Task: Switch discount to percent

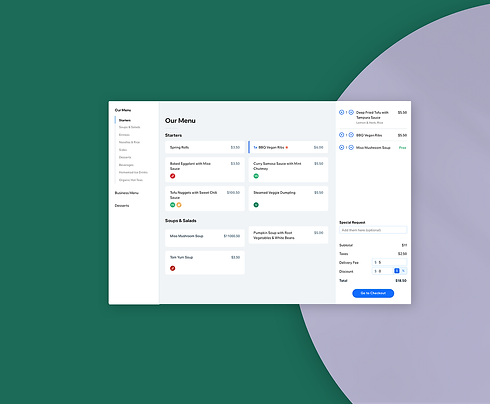Action: pyautogui.click(x=403, y=271)
